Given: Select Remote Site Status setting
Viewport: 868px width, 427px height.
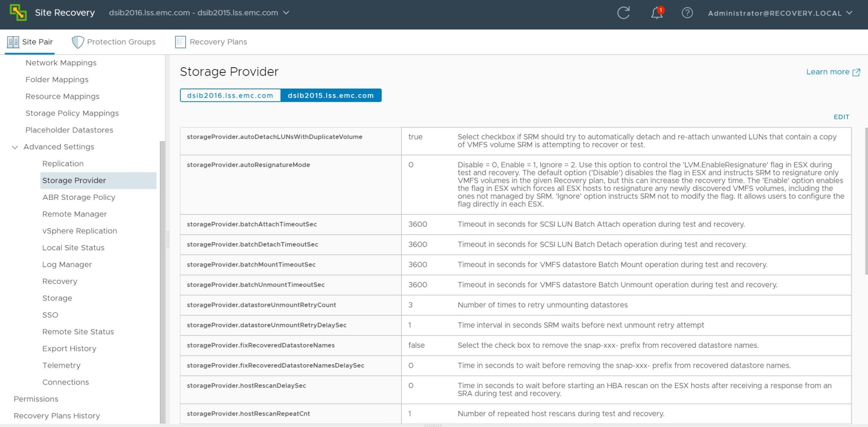Looking at the screenshot, I should [78, 332].
